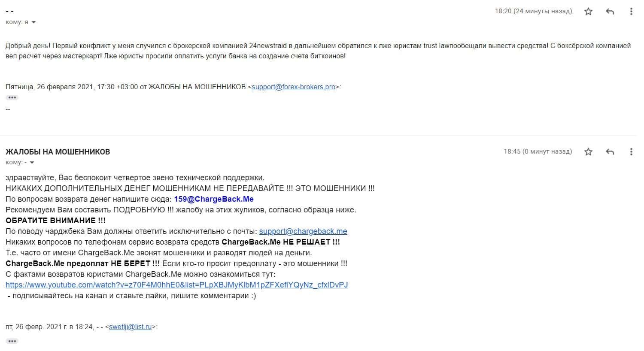Click the first email's sender name '- -'
Viewport: 644px width, 351px height.
point(9,12)
